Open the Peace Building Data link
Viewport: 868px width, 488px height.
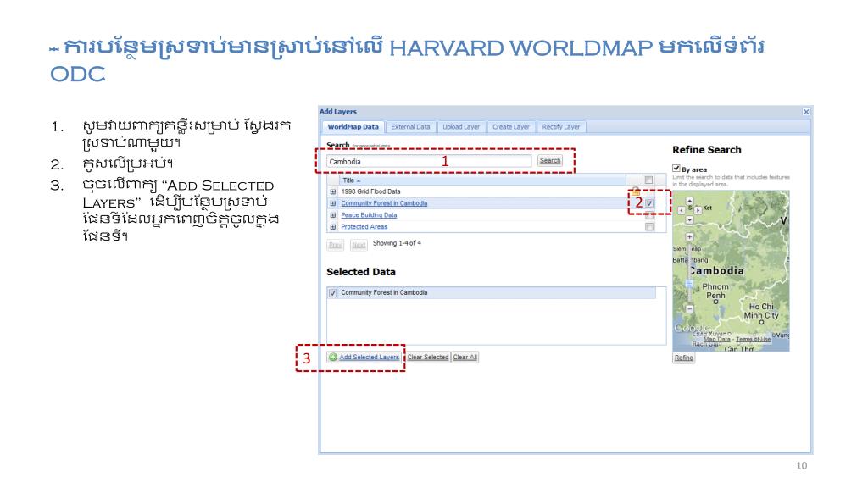[x=369, y=215]
